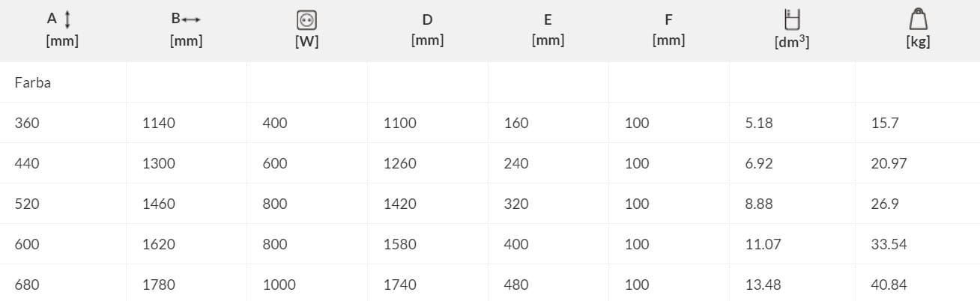980x301 pixels.
Task: Click the weight icon above [kg]
Action: point(918,19)
